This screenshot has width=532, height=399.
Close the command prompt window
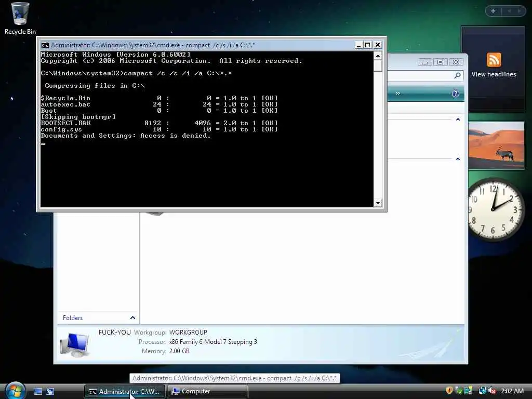[x=378, y=45]
